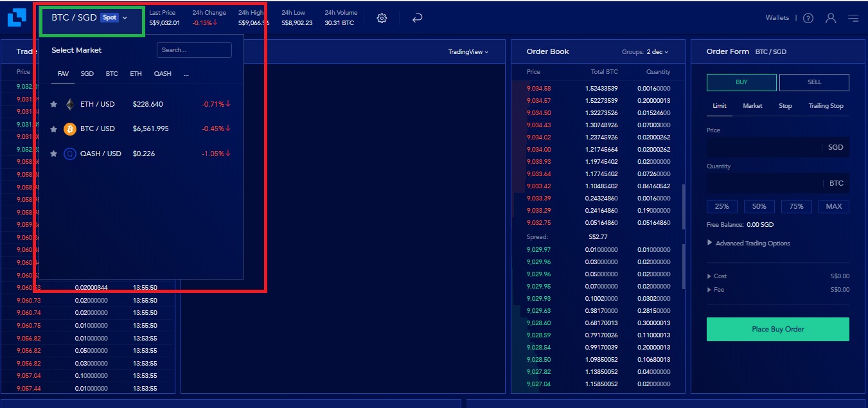Screen dimensions: 868x408
Task: Click the Bitcoin coin icon
Action: (x=70, y=129)
